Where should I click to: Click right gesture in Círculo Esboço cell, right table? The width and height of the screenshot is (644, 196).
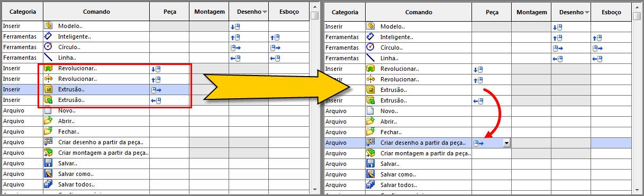pyautogui.click(x=598, y=49)
